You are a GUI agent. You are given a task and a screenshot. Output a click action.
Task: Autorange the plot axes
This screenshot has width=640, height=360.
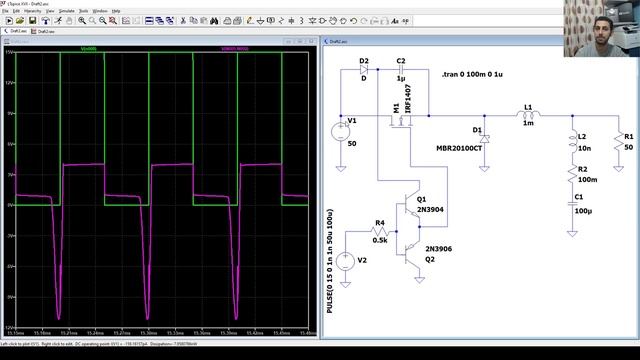coord(126,20)
